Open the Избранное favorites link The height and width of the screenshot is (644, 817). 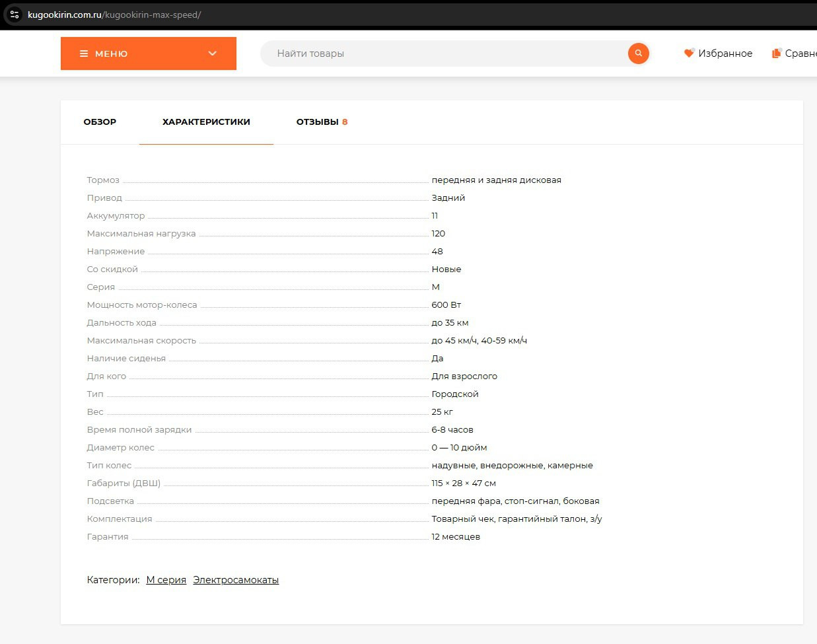[725, 54]
